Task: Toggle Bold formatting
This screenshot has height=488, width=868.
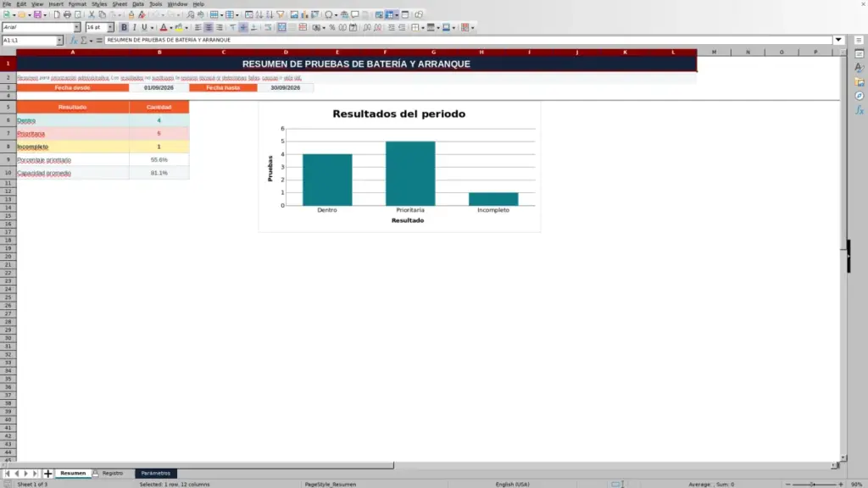Action: [124, 28]
